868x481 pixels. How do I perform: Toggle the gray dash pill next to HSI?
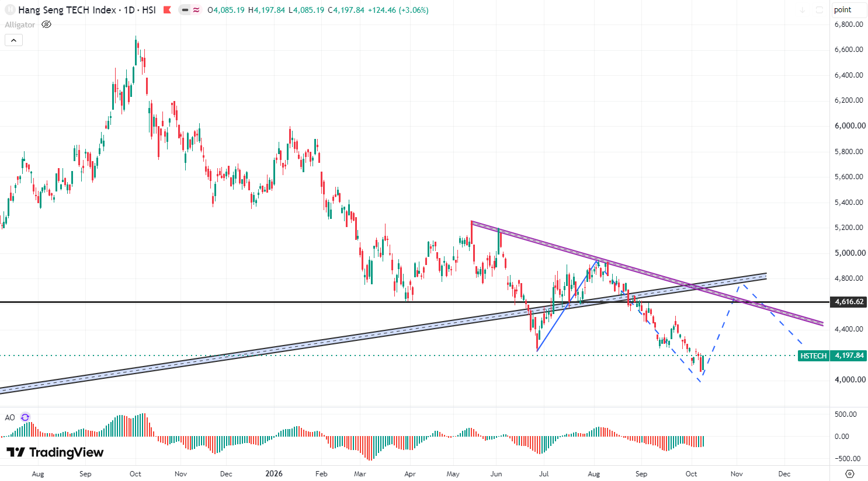(x=185, y=10)
